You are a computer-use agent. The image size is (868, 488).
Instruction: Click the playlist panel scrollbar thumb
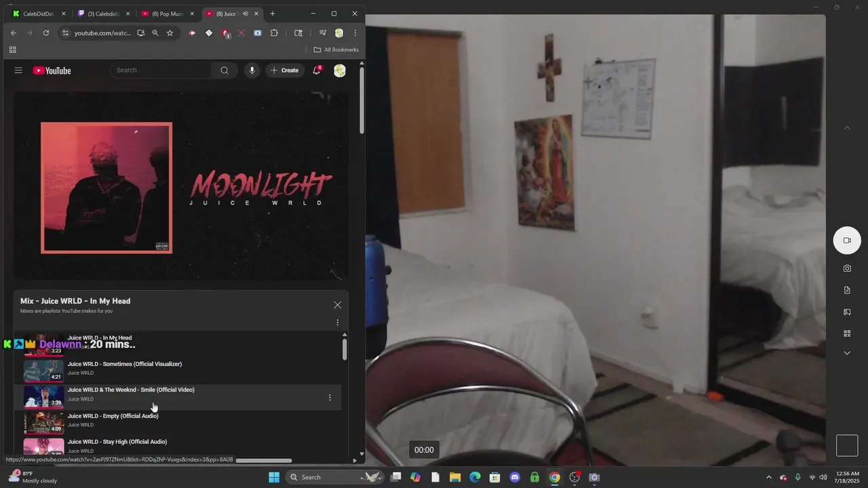[344, 349]
